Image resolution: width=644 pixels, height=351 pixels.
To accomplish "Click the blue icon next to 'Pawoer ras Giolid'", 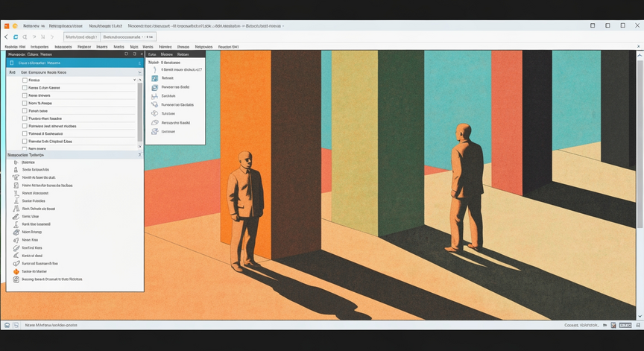I will click(154, 87).
